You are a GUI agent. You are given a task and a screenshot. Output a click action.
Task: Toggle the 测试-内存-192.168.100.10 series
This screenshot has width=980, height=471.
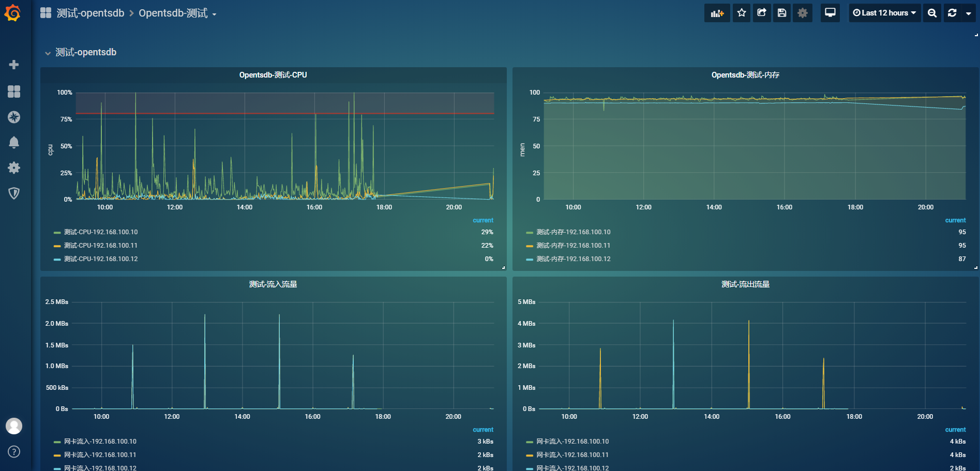click(x=574, y=232)
